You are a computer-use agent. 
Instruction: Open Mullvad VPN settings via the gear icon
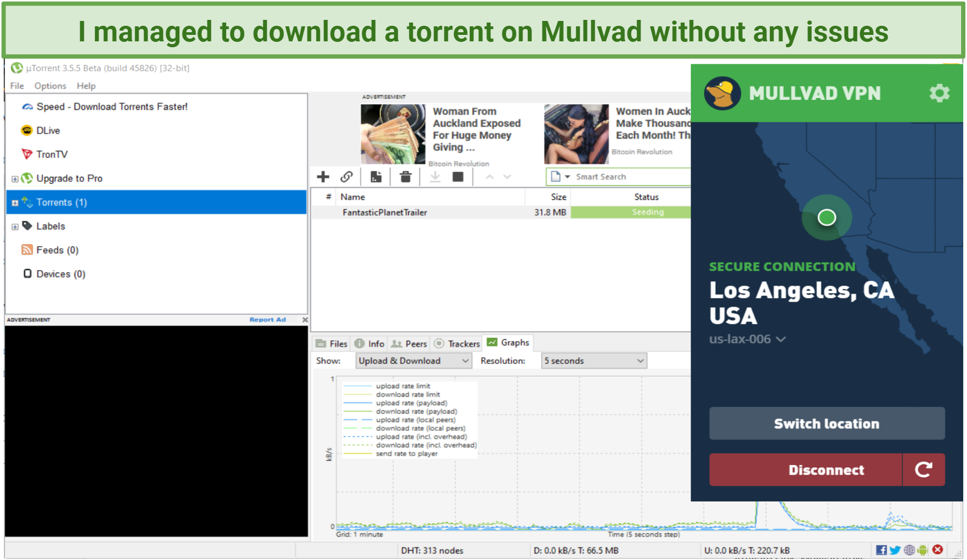pyautogui.click(x=940, y=93)
